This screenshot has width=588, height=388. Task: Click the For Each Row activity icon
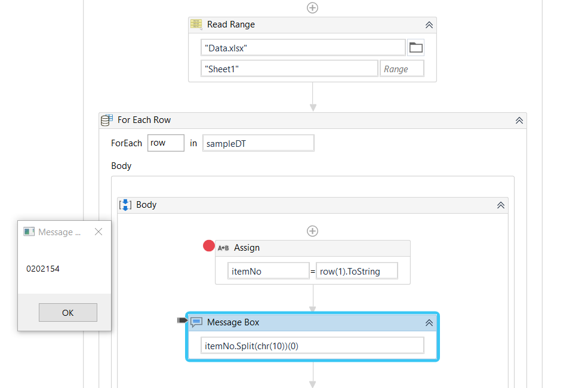(x=106, y=120)
